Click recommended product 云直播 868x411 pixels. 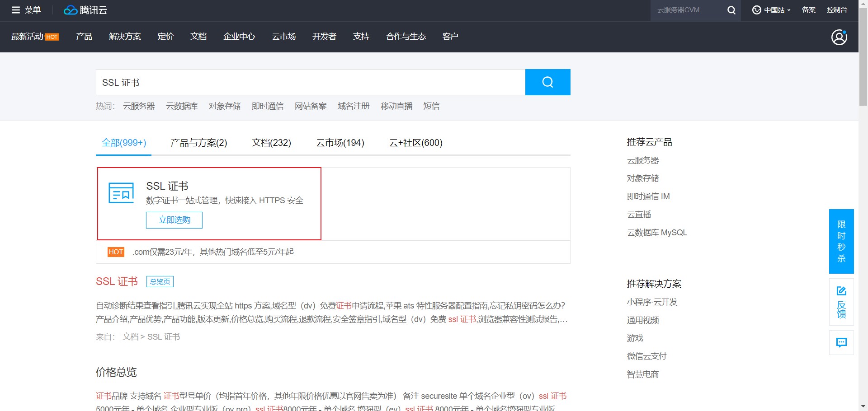[639, 215]
